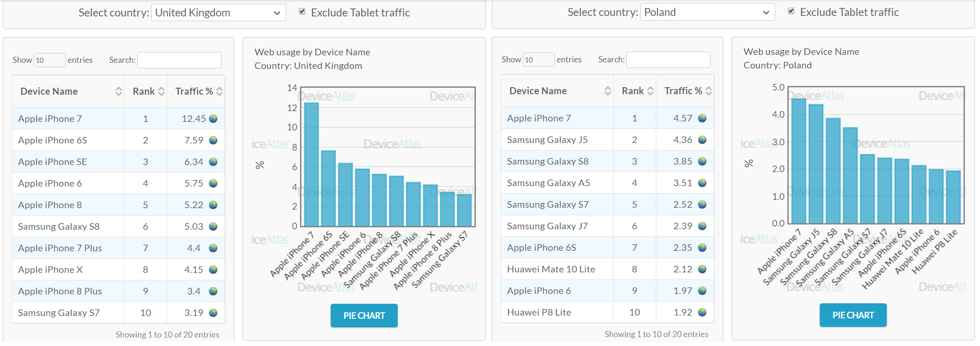Sort UK table by Device Name arrows

[x=119, y=91]
